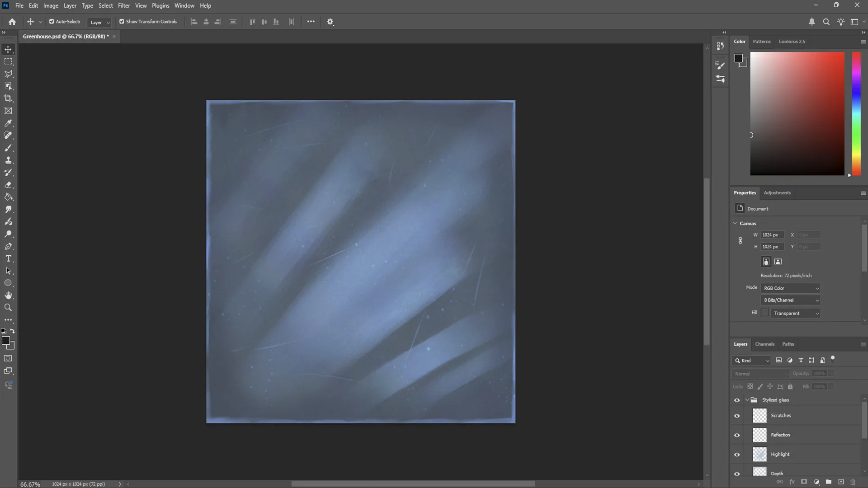
Task: Open more alignment options (three dots)
Action: pos(311,22)
